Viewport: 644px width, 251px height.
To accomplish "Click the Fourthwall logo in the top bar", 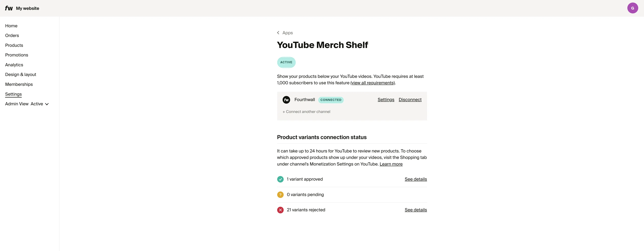I will pos(9,8).
